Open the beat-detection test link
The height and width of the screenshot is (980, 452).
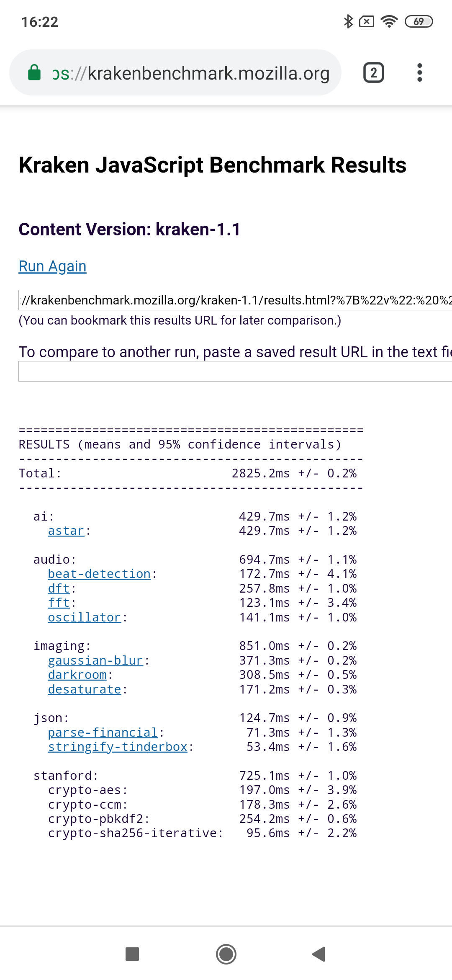pyautogui.click(x=99, y=574)
